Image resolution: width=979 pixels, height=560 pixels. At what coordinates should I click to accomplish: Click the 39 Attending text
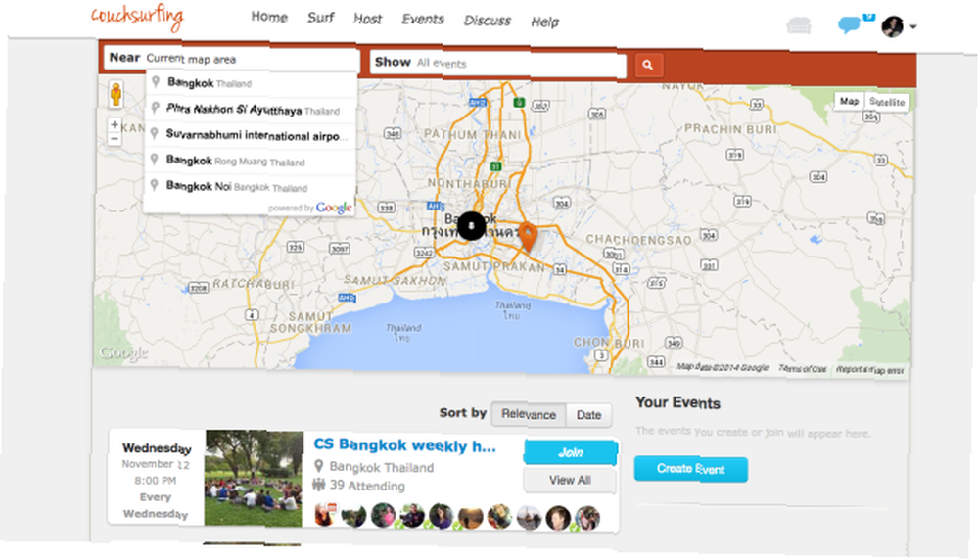(367, 486)
